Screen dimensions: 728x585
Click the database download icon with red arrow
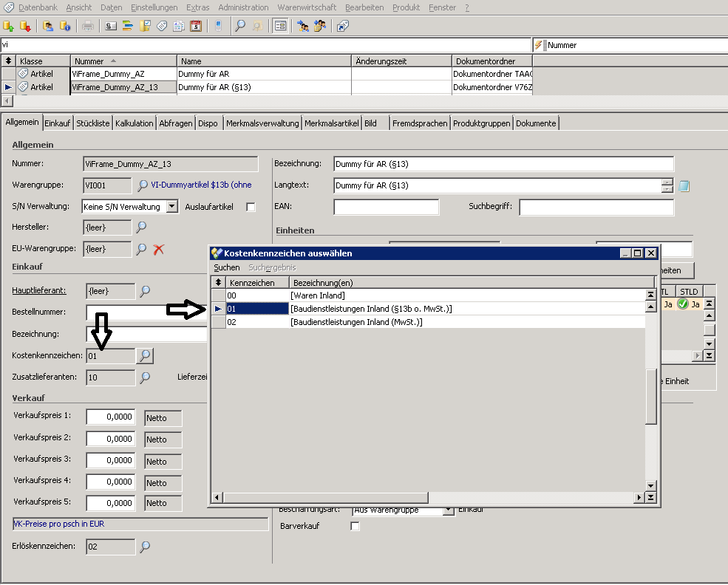click(25, 26)
